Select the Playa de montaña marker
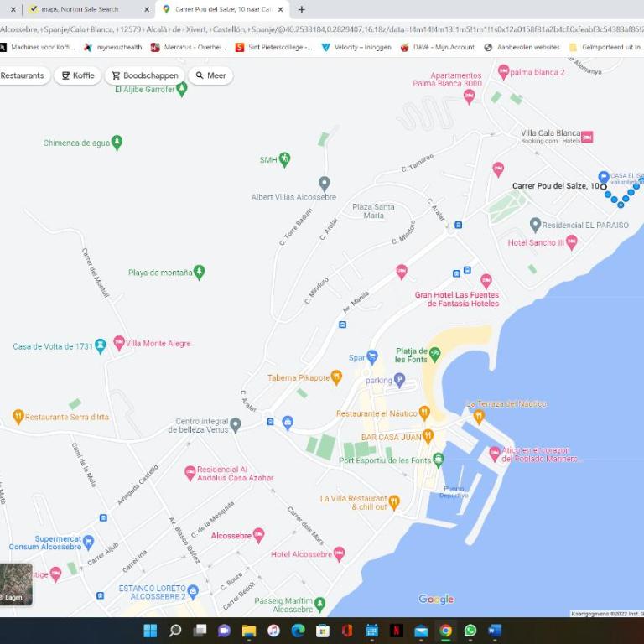The width and height of the screenshot is (644, 644). click(x=200, y=273)
